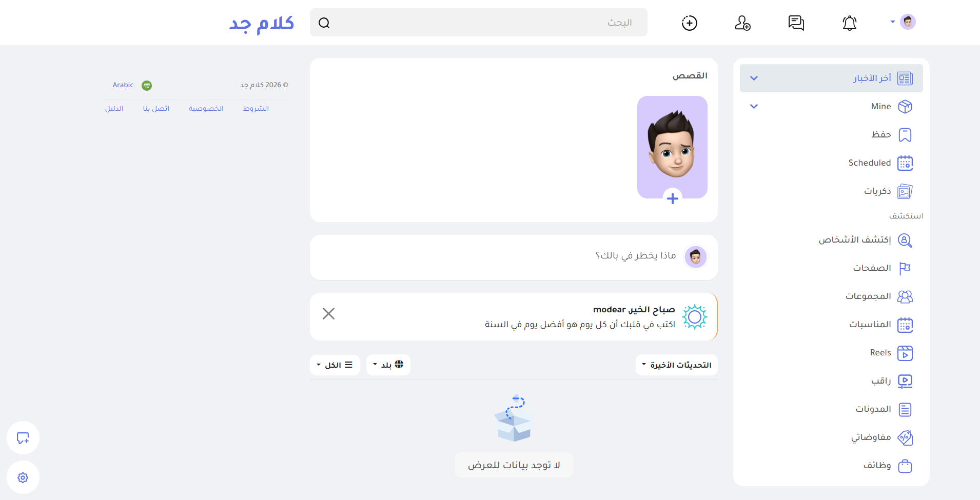Open the بلد country filter dropdown

coord(388,365)
